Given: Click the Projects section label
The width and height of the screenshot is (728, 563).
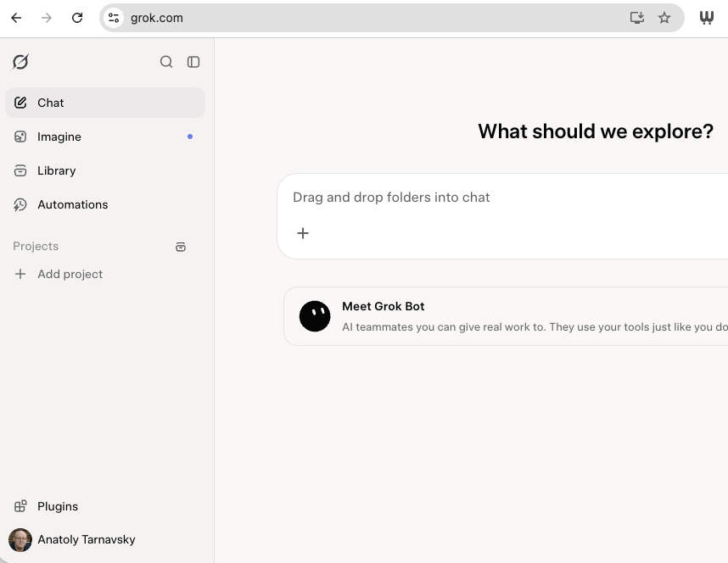Looking at the screenshot, I should point(36,247).
